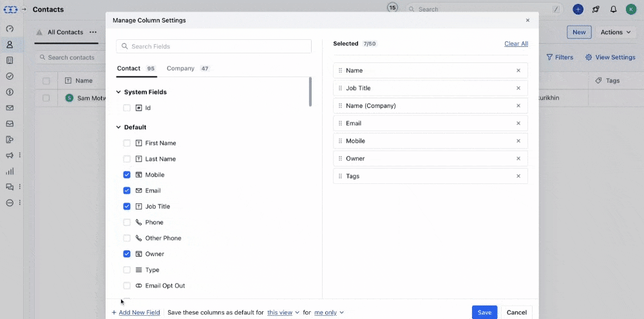The width and height of the screenshot is (644, 319).
Task: Uncheck the Owner checkbox
Action: pos(127,254)
